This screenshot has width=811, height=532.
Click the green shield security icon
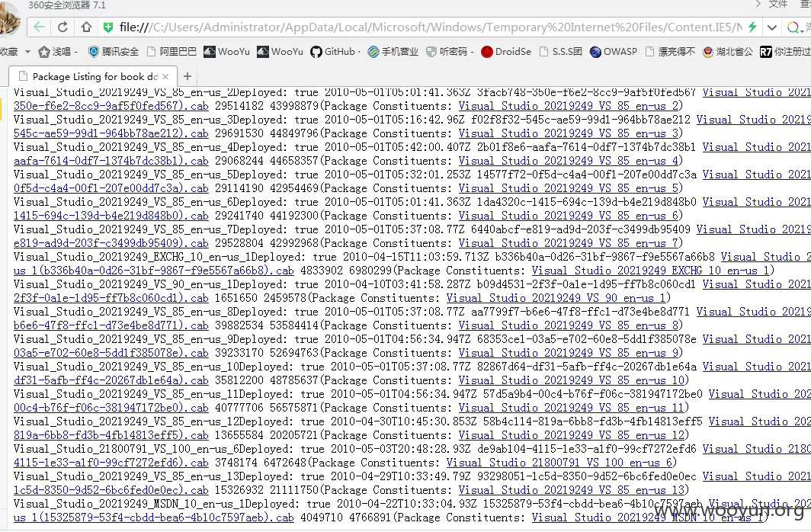pyautogui.click(x=108, y=27)
